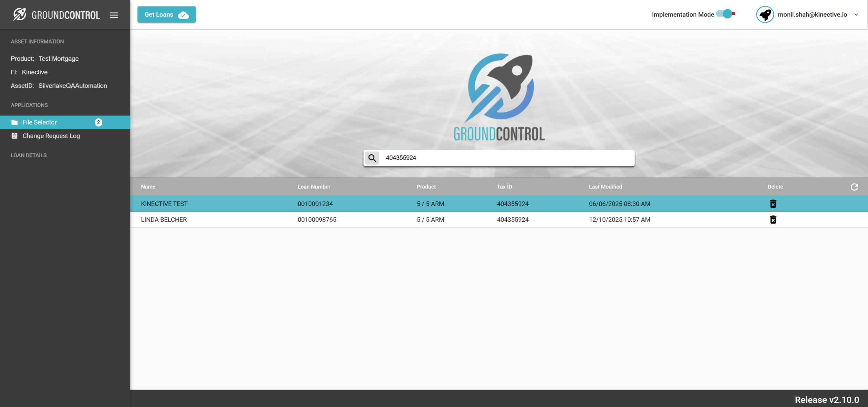Screen dimensions: 868x407
Task: Sort by the Loan Number column header
Action: point(314,187)
